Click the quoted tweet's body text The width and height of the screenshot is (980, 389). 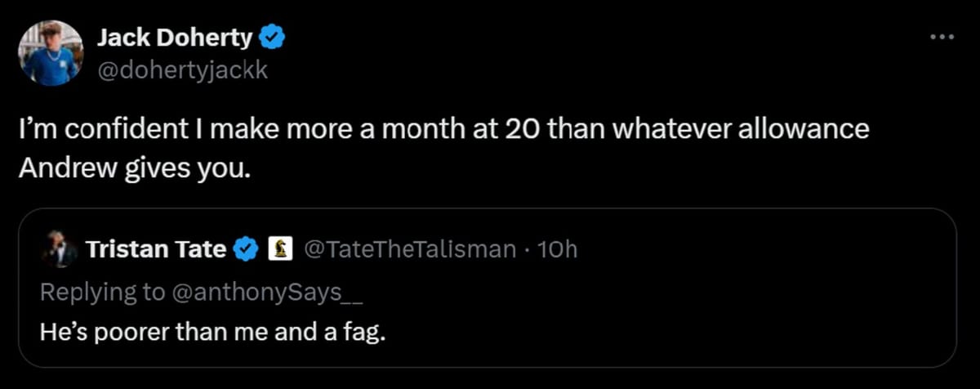(x=212, y=333)
